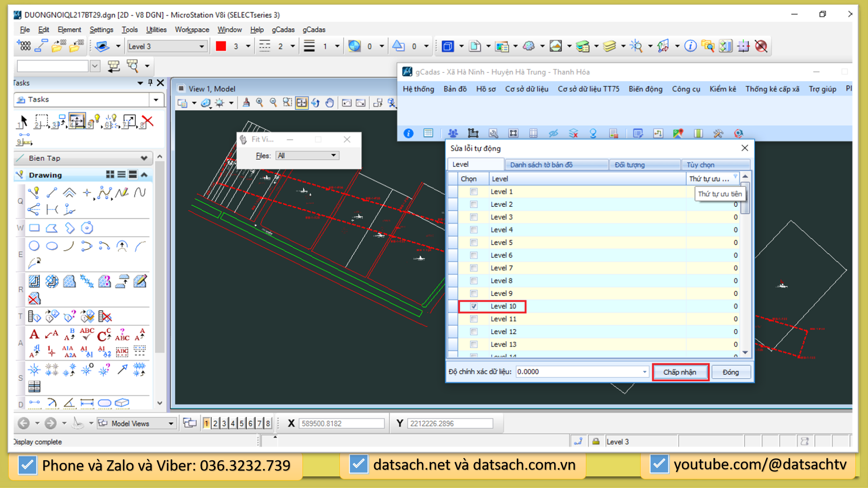Select the Pan View hand icon

click(330, 103)
